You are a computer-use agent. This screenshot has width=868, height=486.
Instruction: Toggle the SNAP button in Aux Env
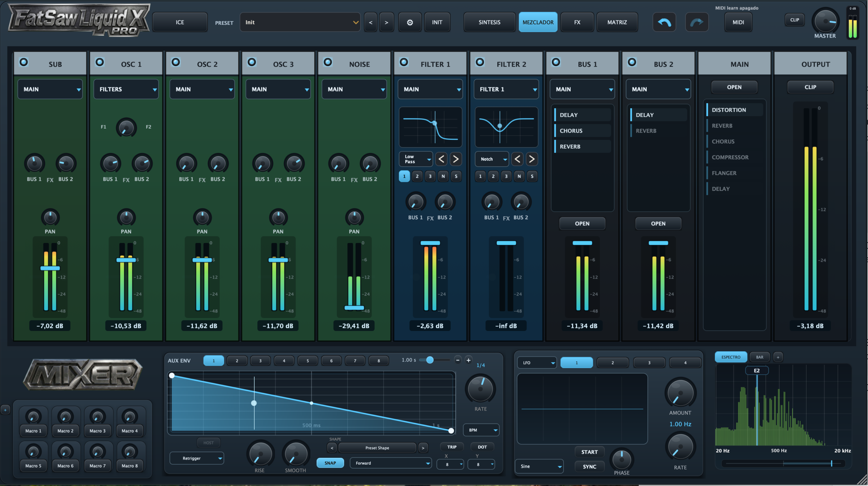point(330,463)
